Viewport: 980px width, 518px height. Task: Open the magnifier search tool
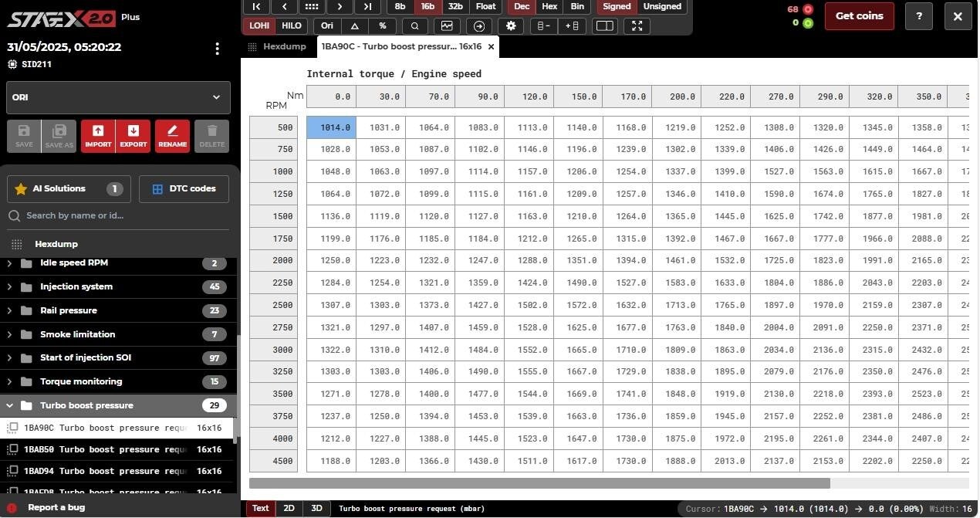point(415,25)
